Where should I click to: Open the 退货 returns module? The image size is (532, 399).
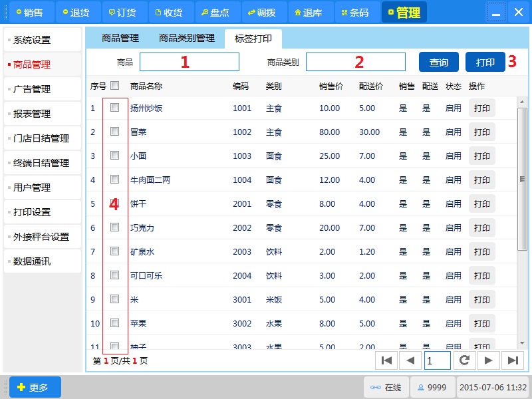point(78,12)
